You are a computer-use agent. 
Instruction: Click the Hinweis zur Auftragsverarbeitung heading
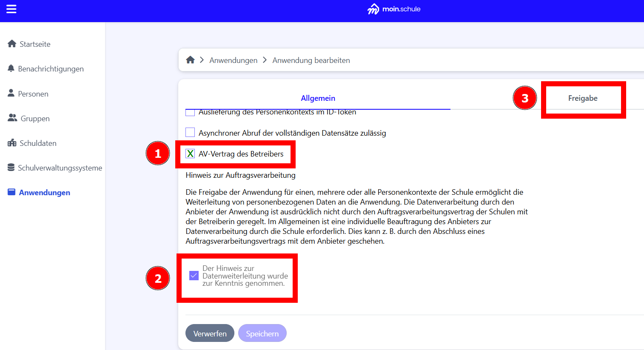click(x=241, y=175)
